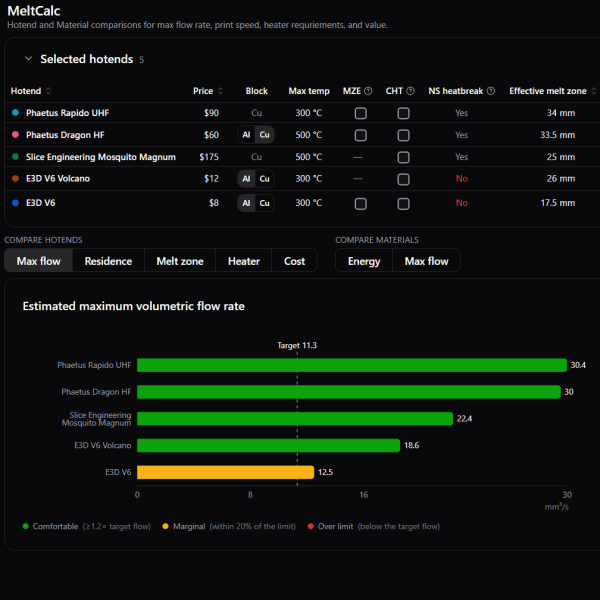The height and width of the screenshot is (600, 600).
Task: Enable MZE for Phaetus Dragon HF
Action: coord(360,135)
